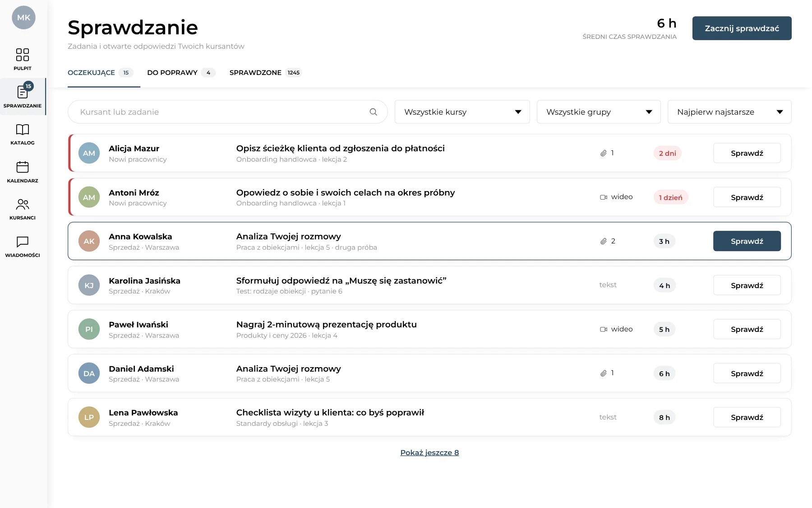Open the Wiadomości chat icon
The image size is (812, 508).
23,242
